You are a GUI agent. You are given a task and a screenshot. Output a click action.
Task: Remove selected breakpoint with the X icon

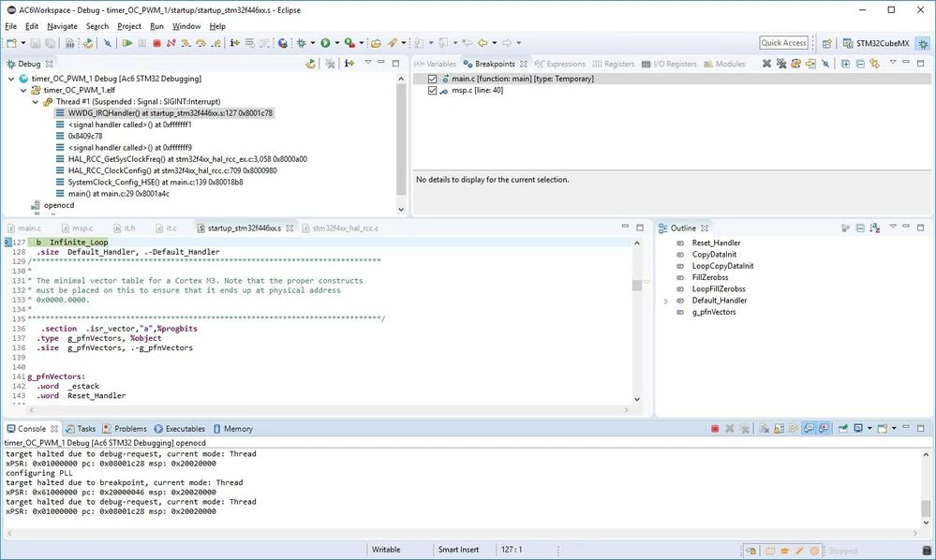[x=766, y=64]
